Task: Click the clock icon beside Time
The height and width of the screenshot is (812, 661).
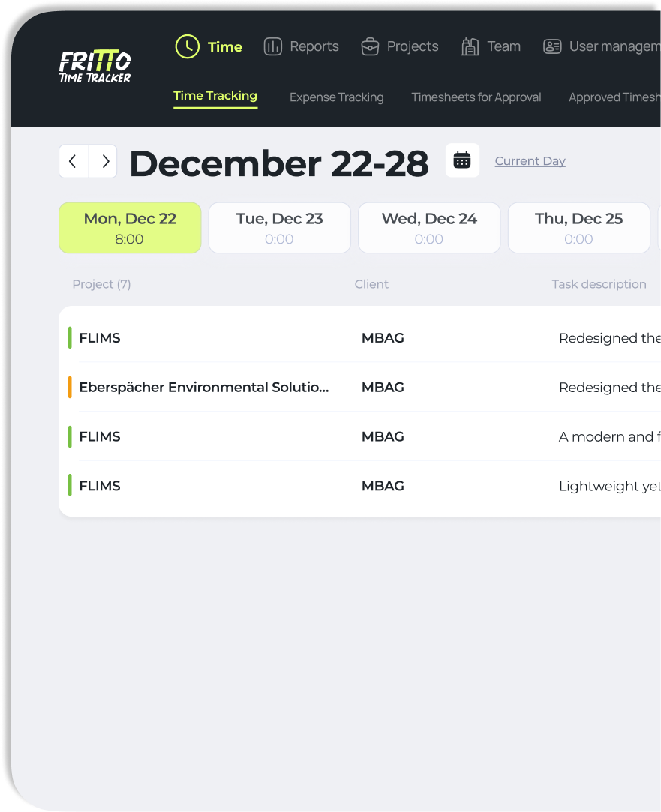Action: coord(187,46)
